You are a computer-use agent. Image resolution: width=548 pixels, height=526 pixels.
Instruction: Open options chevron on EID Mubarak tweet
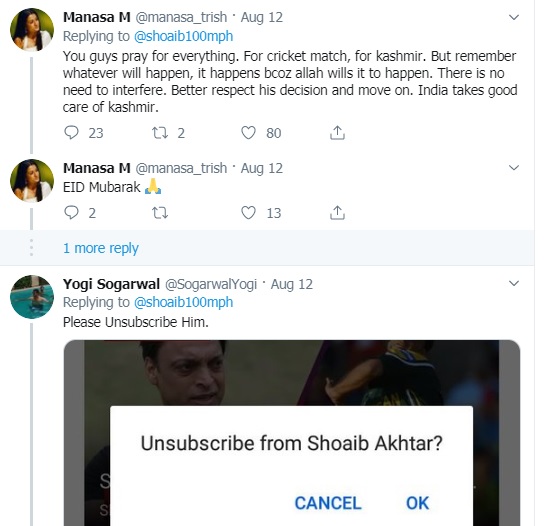click(513, 168)
